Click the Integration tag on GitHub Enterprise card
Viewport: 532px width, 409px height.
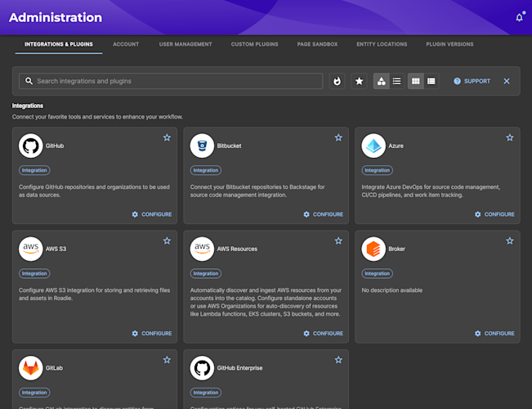click(206, 393)
